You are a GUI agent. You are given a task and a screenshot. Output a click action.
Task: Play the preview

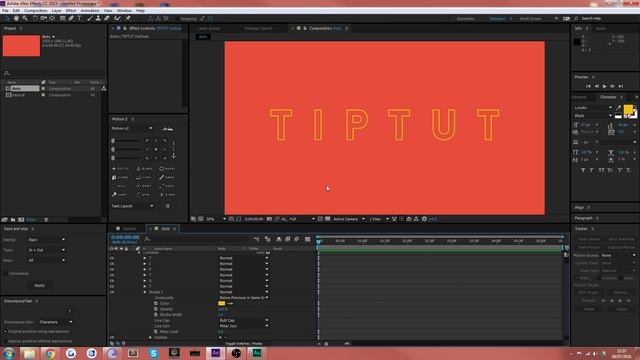click(604, 87)
